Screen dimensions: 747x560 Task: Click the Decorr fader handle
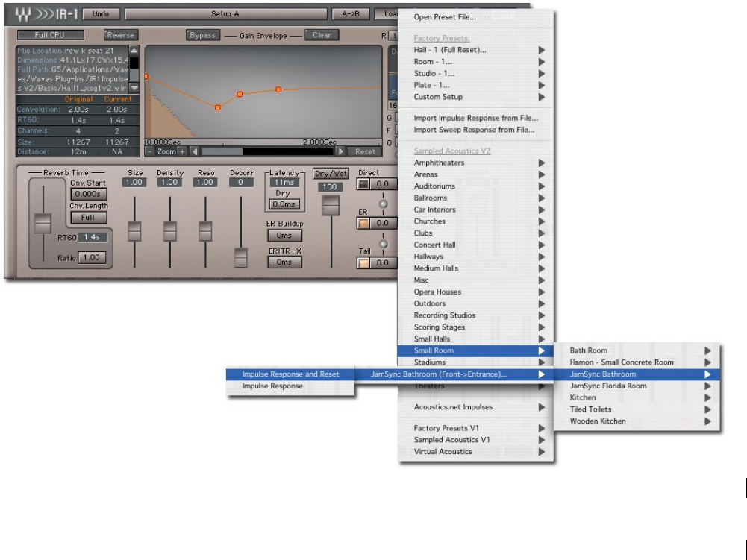(240, 257)
